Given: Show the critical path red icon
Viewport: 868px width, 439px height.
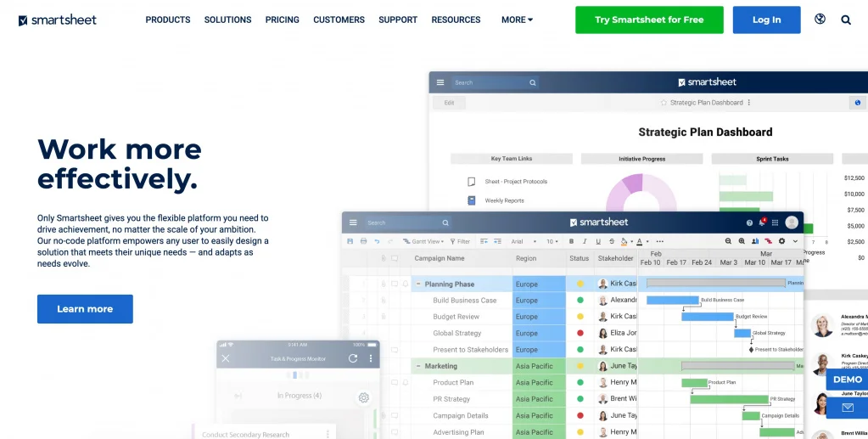Looking at the screenshot, I should (769, 242).
